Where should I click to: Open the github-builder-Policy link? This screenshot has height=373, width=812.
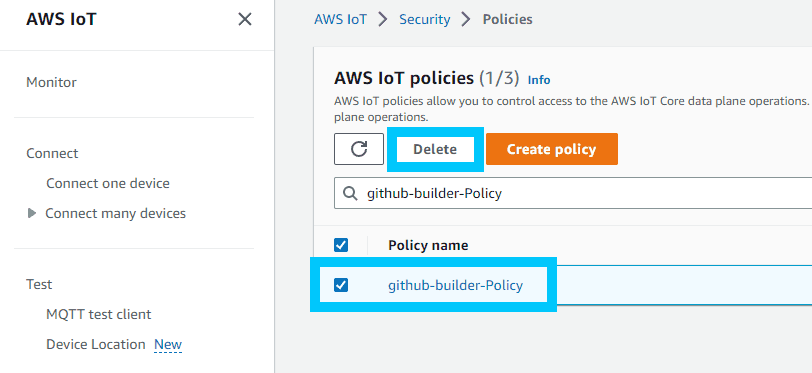click(x=455, y=285)
